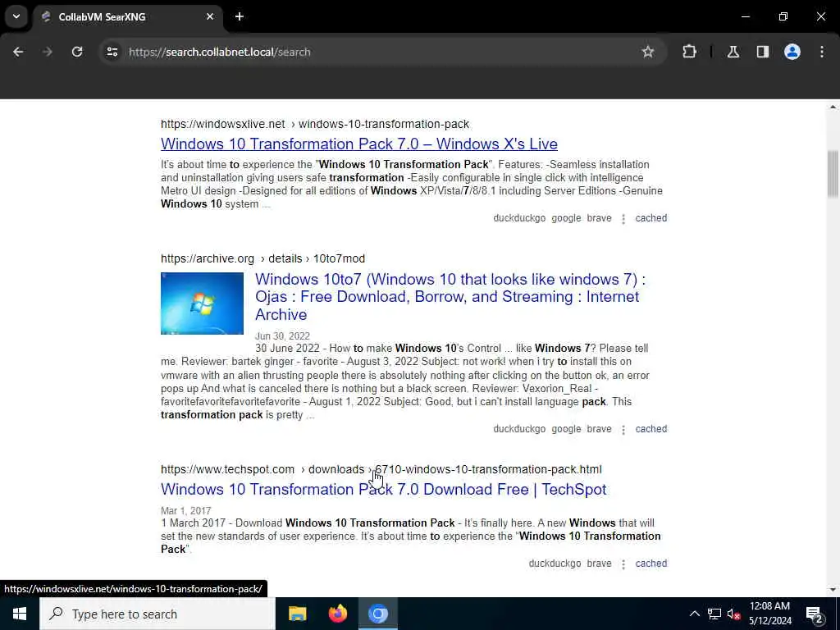
Task: Click the scrollbar down arrow
Action: [833, 590]
